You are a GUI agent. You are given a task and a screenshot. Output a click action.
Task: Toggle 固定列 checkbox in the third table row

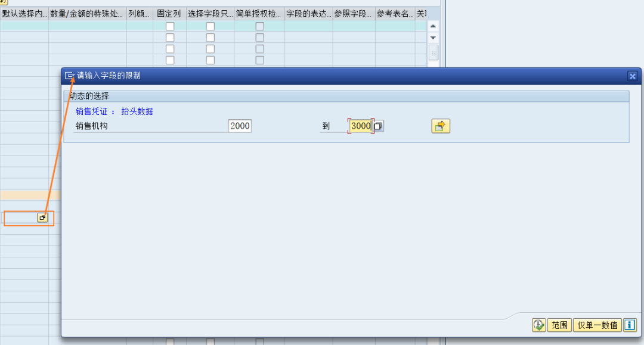[169, 49]
